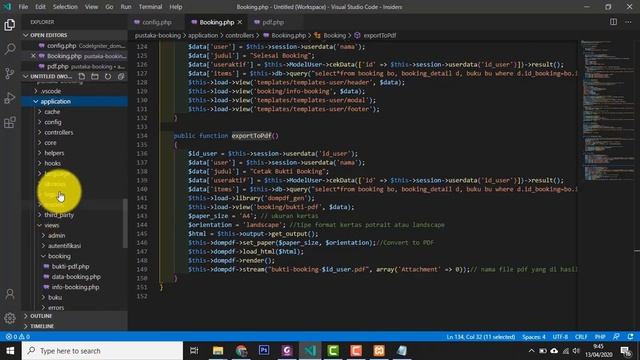
Task: Launch Chrome from the taskbar
Action: 241,351
